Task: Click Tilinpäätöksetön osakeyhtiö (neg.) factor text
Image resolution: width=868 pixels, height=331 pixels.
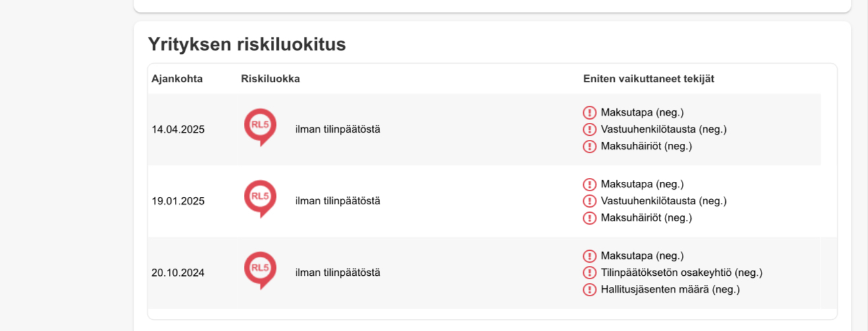Action: click(681, 273)
